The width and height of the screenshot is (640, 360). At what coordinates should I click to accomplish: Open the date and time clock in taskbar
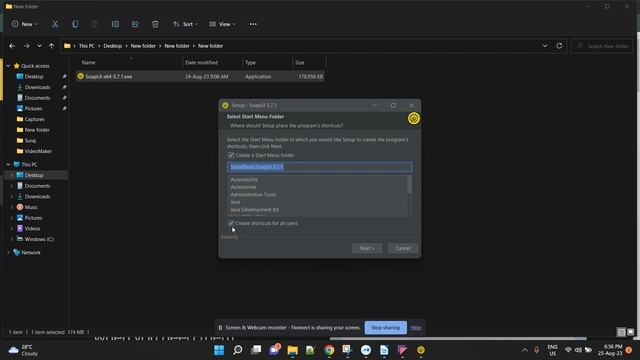point(611,350)
